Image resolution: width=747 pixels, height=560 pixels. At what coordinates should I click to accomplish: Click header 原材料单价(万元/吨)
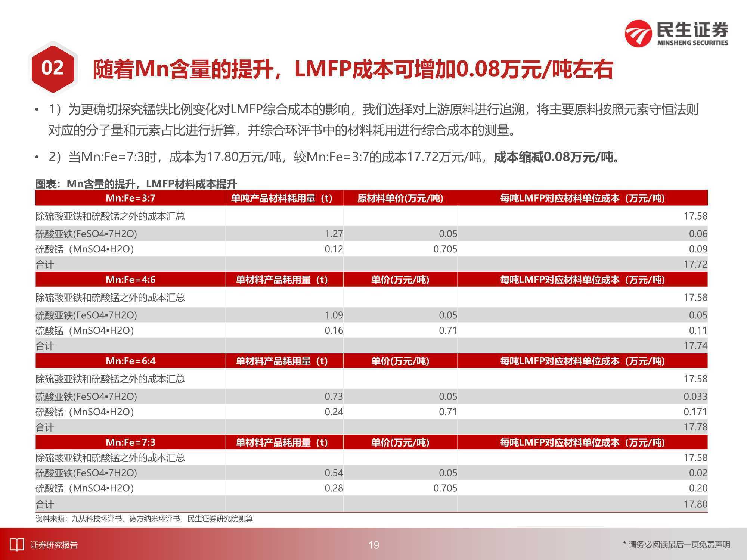(400, 198)
